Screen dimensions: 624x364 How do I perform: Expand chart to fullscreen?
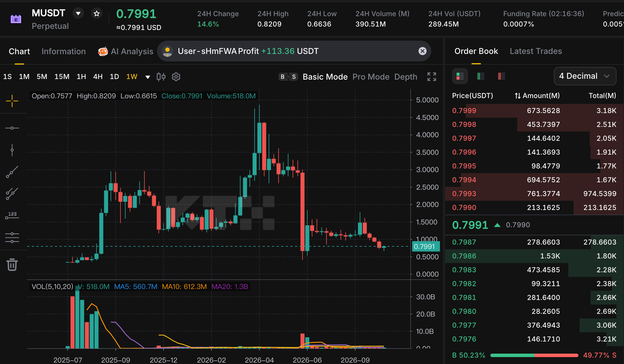(x=432, y=77)
